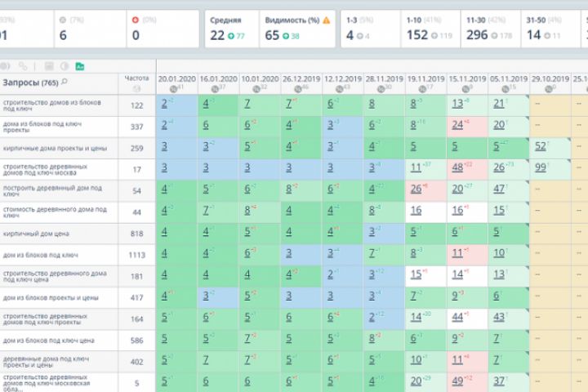Click frequency value 818
The width and height of the screenshot is (588, 392).
point(136,234)
